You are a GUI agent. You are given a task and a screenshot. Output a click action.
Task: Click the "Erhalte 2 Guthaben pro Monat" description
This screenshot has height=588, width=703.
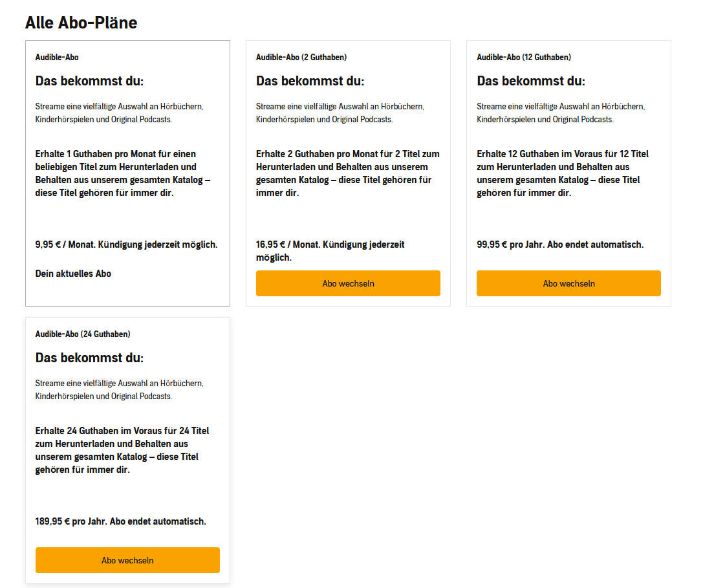coord(347,173)
